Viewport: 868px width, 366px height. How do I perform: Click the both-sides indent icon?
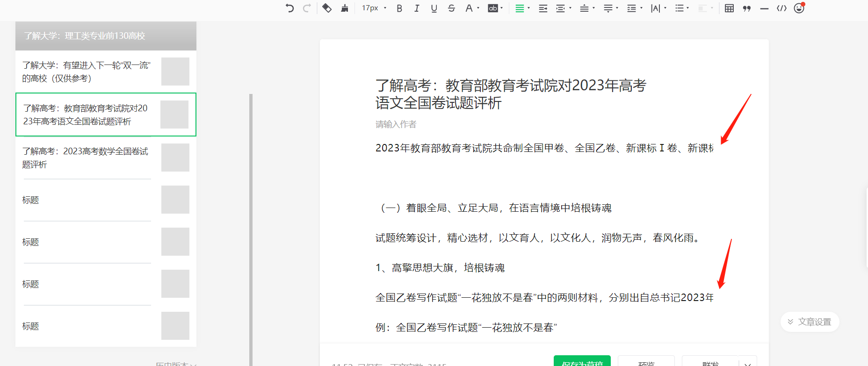(x=560, y=8)
